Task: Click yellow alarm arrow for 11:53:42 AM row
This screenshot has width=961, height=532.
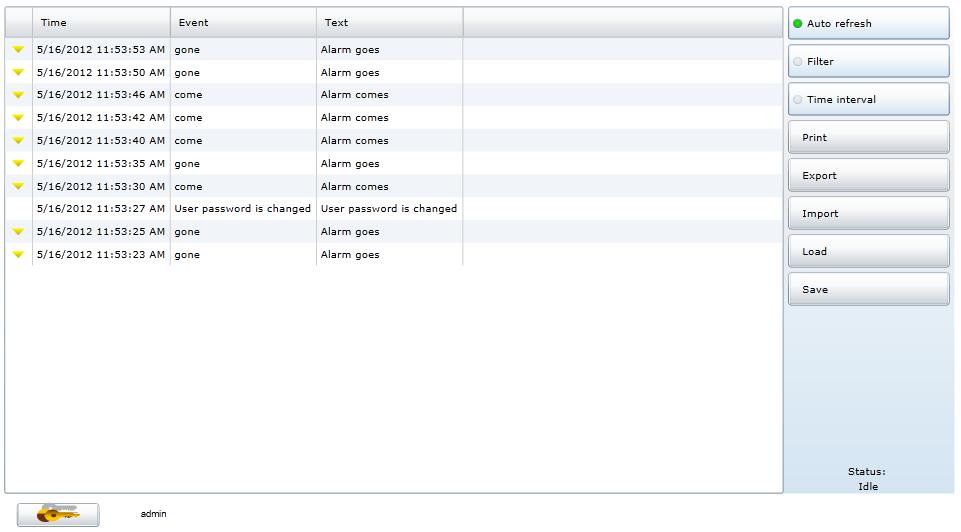Action: click(x=18, y=118)
